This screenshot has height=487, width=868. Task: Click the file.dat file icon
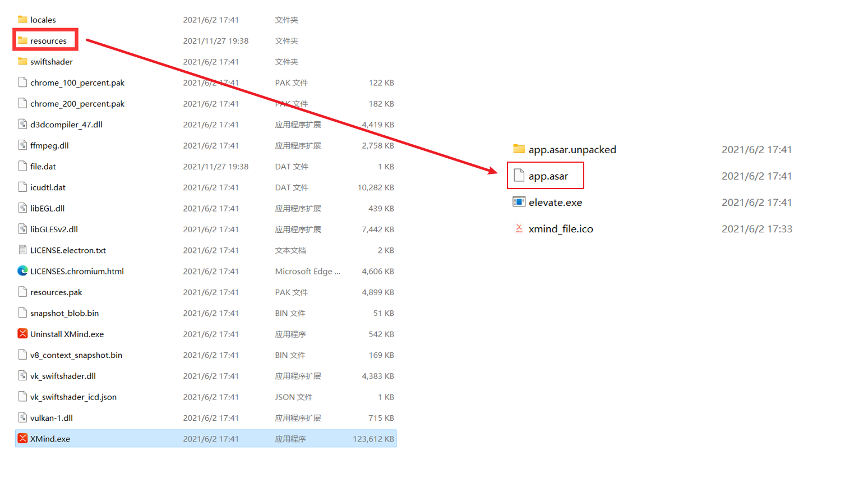coord(22,166)
